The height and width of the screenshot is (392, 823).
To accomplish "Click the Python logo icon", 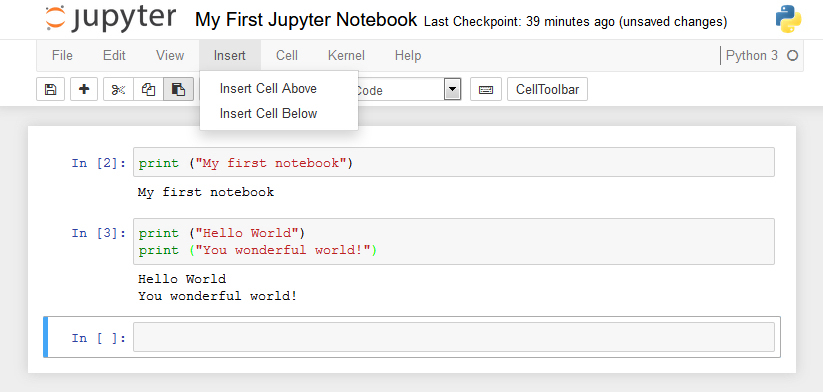I will [x=788, y=19].
